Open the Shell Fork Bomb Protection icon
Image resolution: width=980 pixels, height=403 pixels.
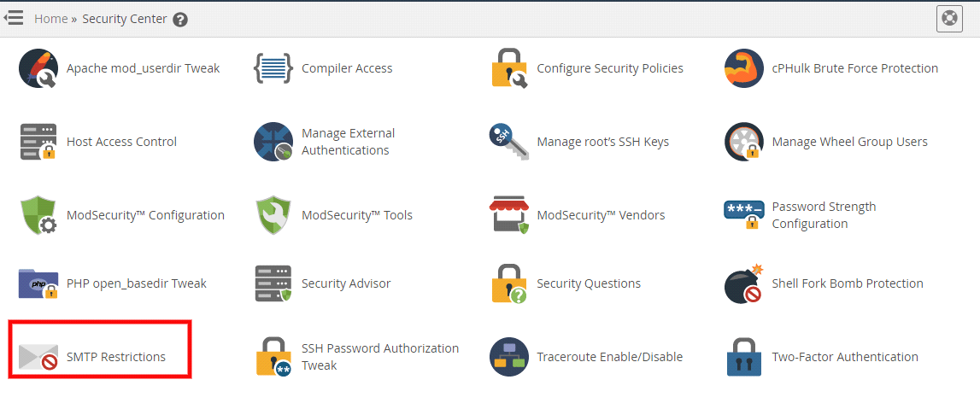point(743,283)
